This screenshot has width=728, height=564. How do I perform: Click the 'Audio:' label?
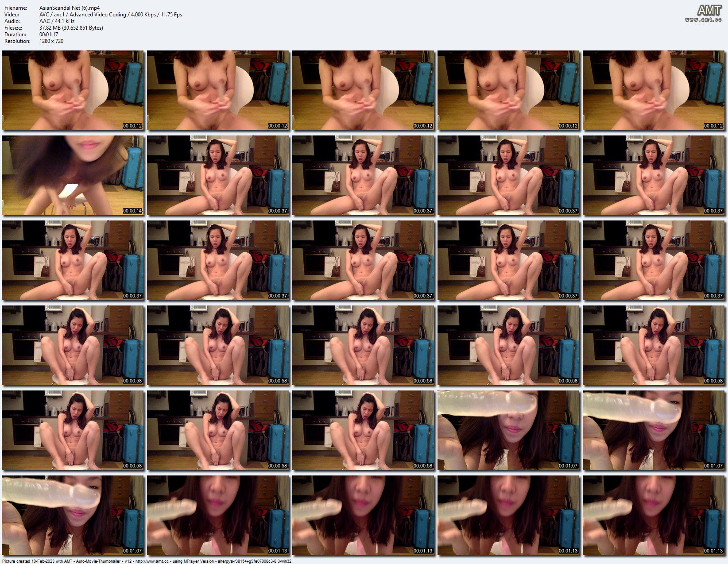click(x=12, y=21)
